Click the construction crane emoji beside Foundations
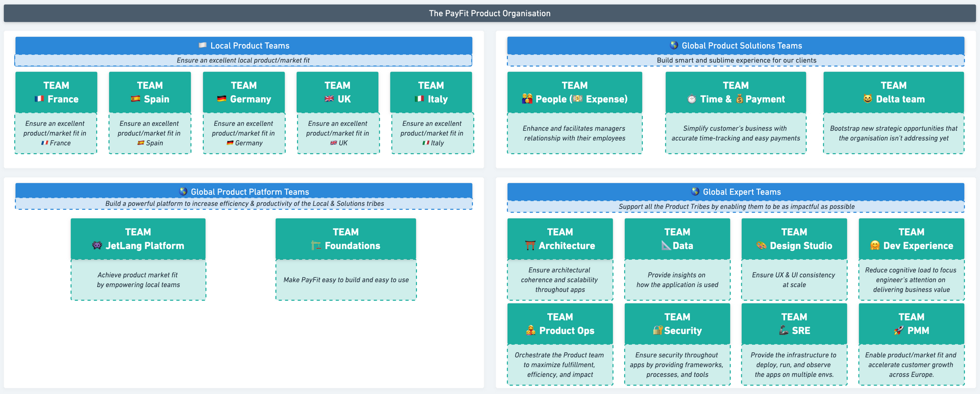This screenshot has width=980, height=394. (316, 246)
